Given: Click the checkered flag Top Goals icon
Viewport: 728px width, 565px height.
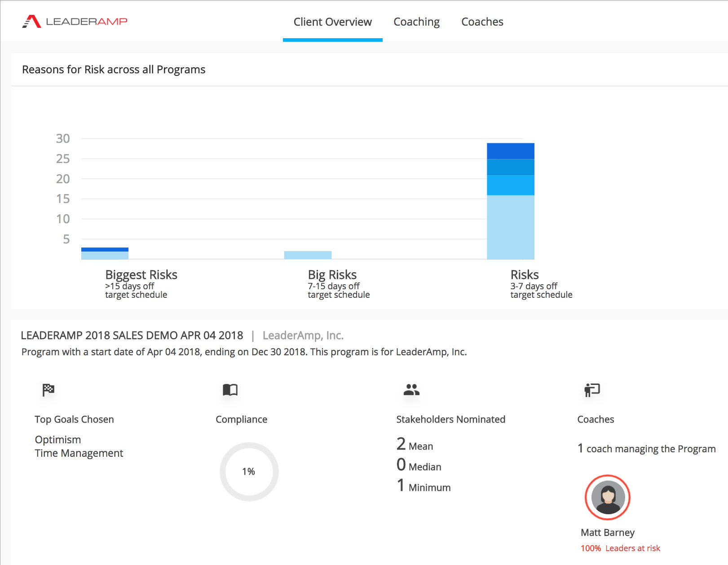Looking at the screenshot, I should point(48,390).
